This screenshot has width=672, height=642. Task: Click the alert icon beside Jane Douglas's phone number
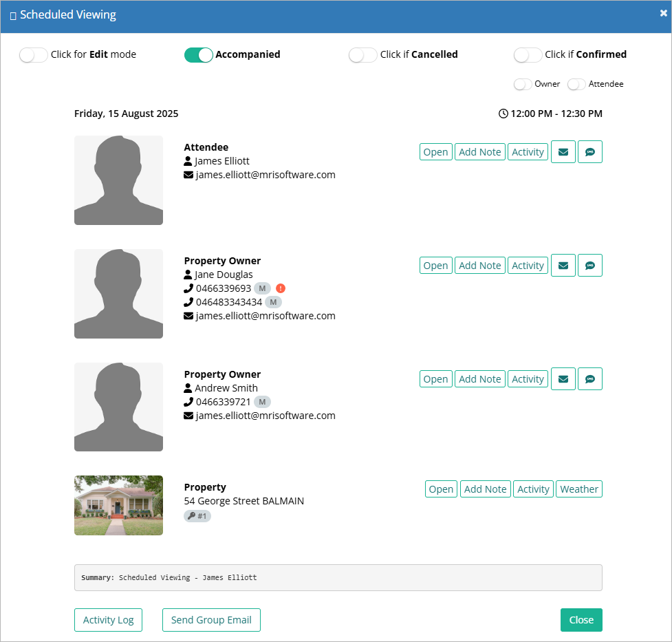tap(279, 288)
